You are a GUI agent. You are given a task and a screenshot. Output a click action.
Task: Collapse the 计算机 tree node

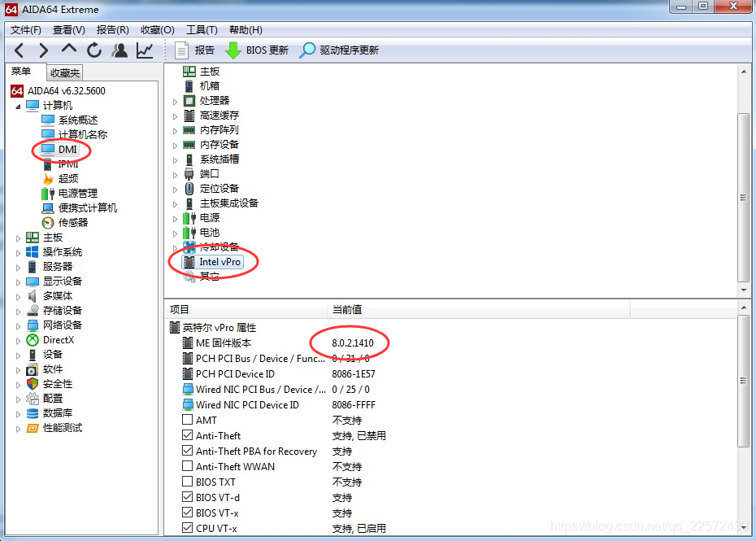click(18, 106)
